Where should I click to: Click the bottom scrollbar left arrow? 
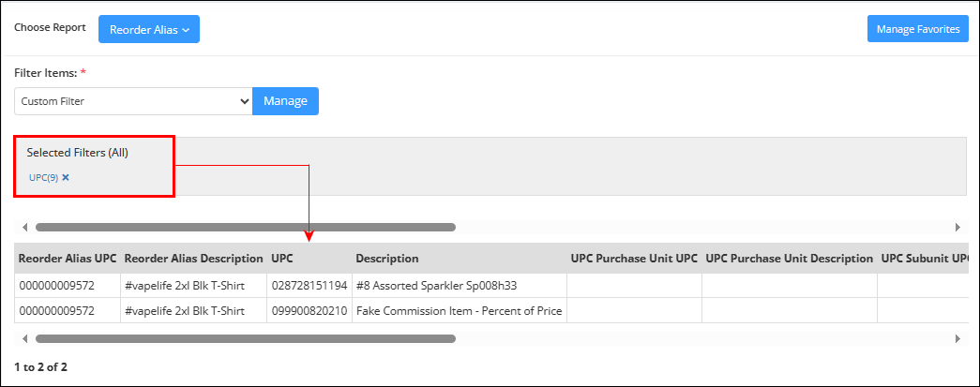click(x=25, y=339)
